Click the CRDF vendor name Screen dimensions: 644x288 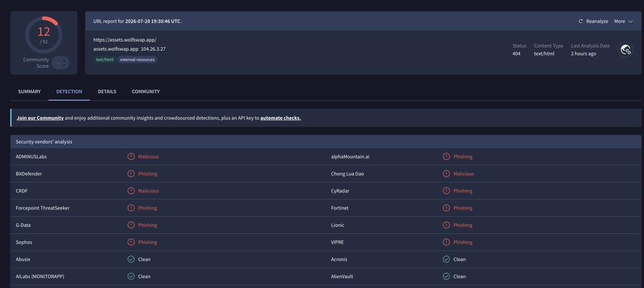(23, 191)
